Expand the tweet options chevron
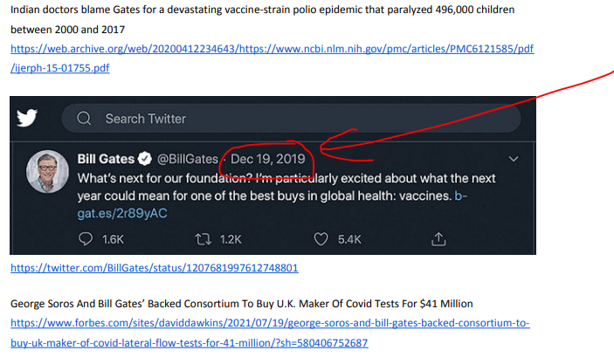614x364 pixels. pos(514,159)
